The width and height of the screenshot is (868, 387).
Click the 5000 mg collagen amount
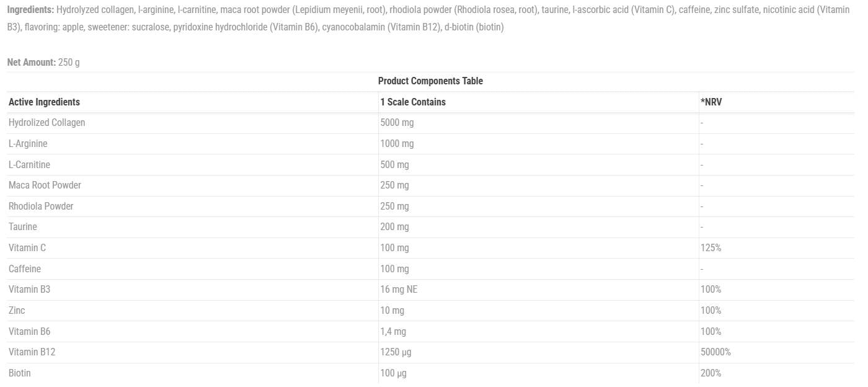(397, 123)
